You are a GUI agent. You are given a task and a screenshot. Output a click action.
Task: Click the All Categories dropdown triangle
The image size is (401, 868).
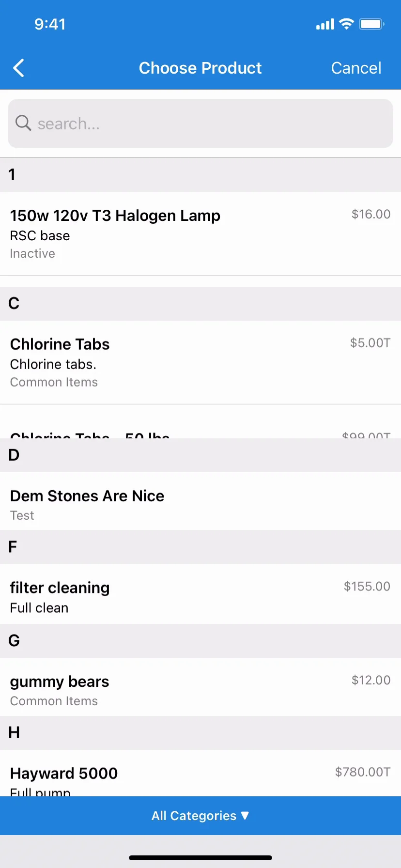(245, 815)
